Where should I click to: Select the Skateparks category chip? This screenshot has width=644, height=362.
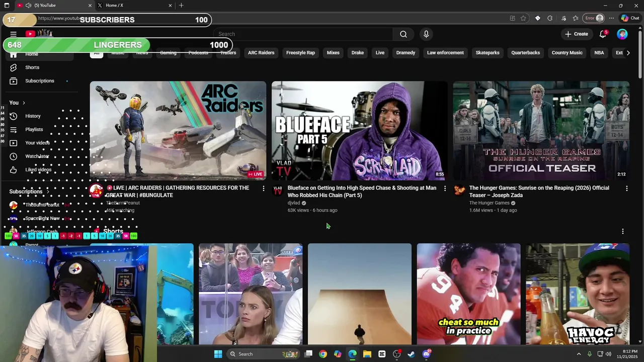(488, 53)
